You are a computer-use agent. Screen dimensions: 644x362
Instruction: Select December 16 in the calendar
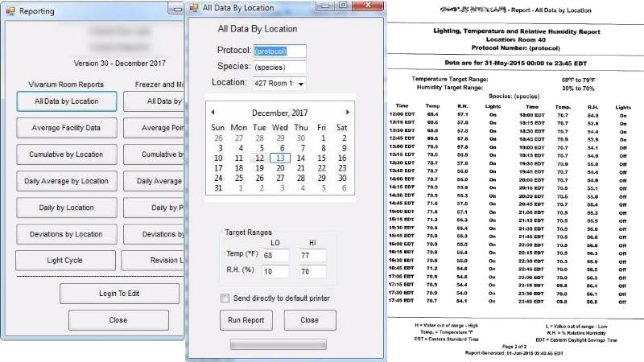point(342,158)
